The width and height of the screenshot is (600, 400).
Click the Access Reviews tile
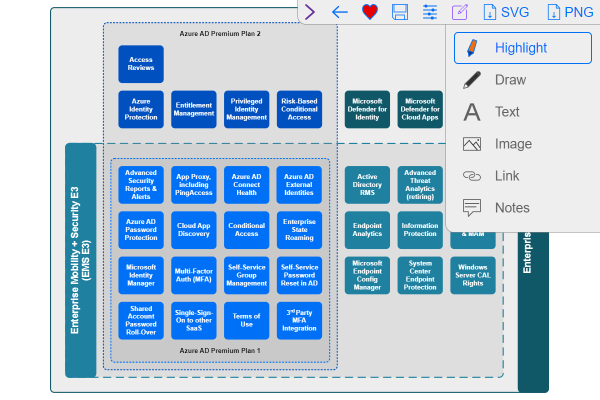coord(141,64)
